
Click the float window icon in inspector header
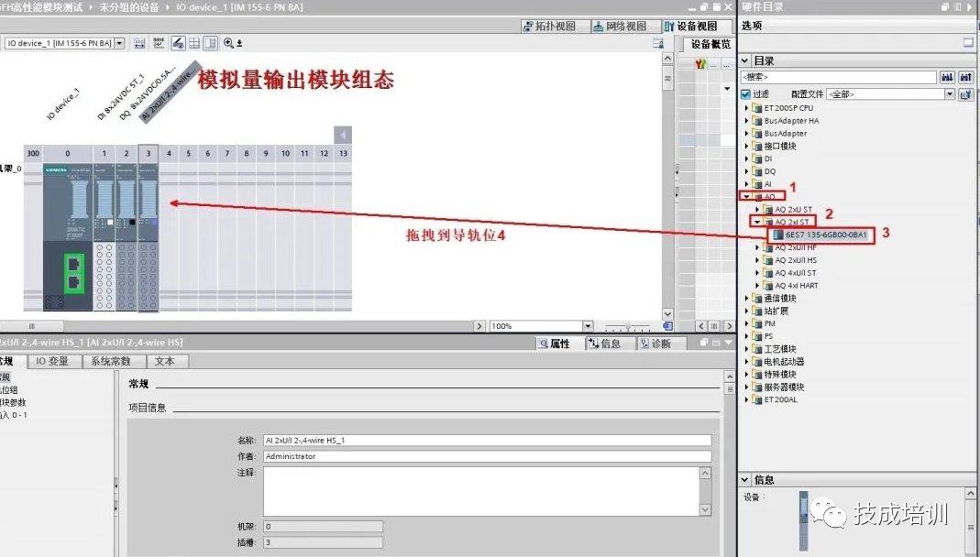coord(704,343)
